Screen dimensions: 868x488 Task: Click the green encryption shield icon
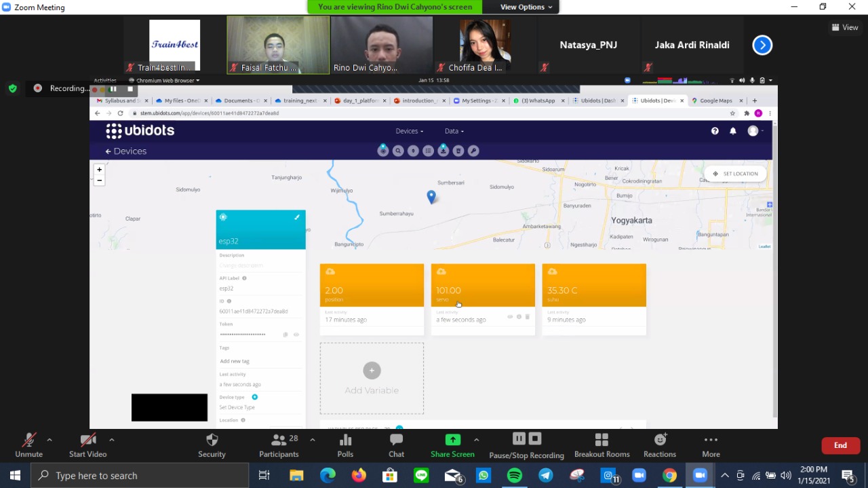click(12, 88)
